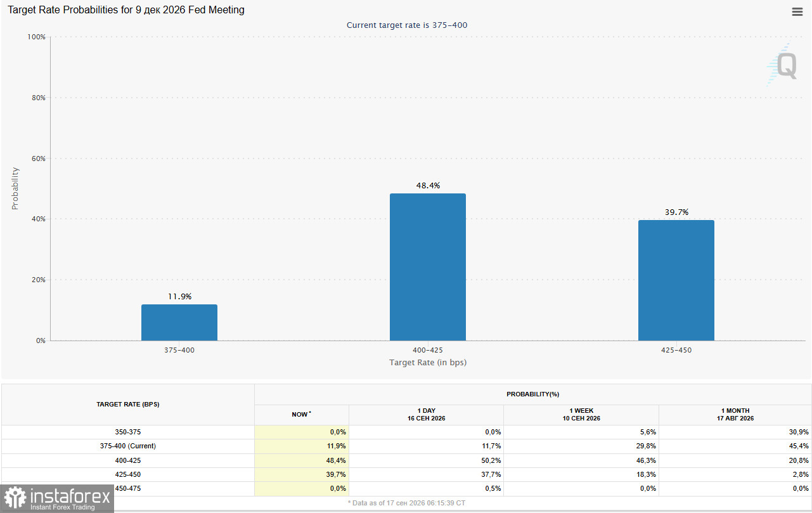
Task: Click the '1 WEEK 10 СЕН 2026' column header
Action: (x=581, y=415)
